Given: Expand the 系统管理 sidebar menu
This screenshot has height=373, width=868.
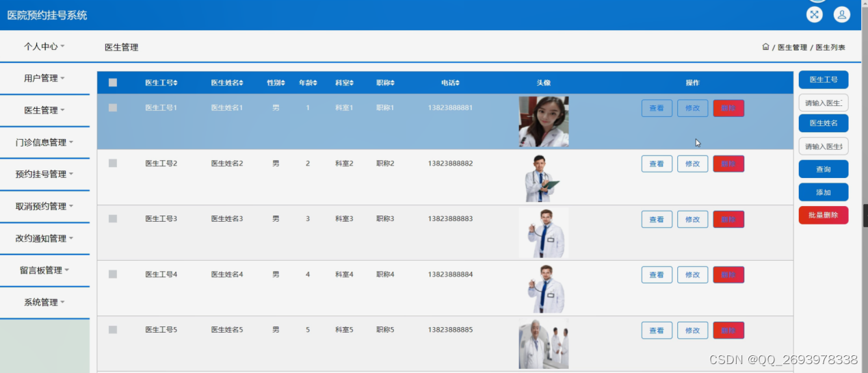Looking at the screenshot, I should (44, 302).
